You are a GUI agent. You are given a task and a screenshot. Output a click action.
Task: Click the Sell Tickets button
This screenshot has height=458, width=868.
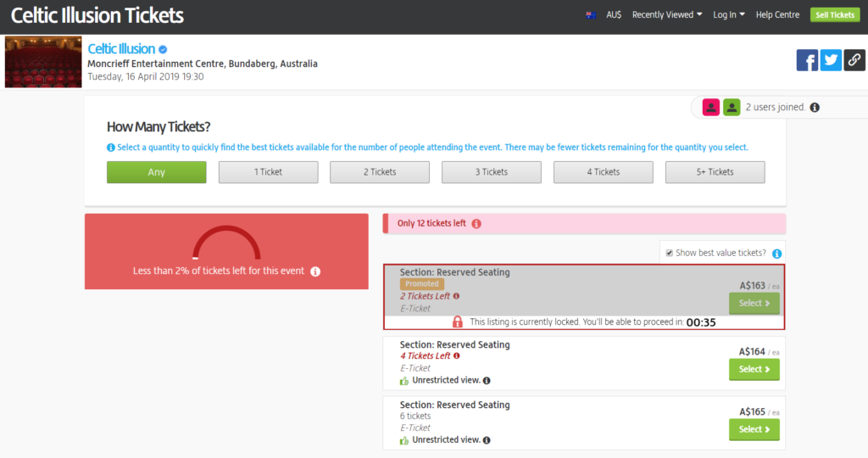834,14
